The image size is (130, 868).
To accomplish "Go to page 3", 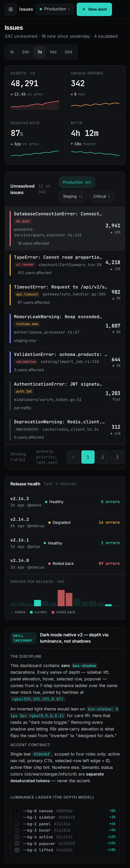I will coord(117,457).
